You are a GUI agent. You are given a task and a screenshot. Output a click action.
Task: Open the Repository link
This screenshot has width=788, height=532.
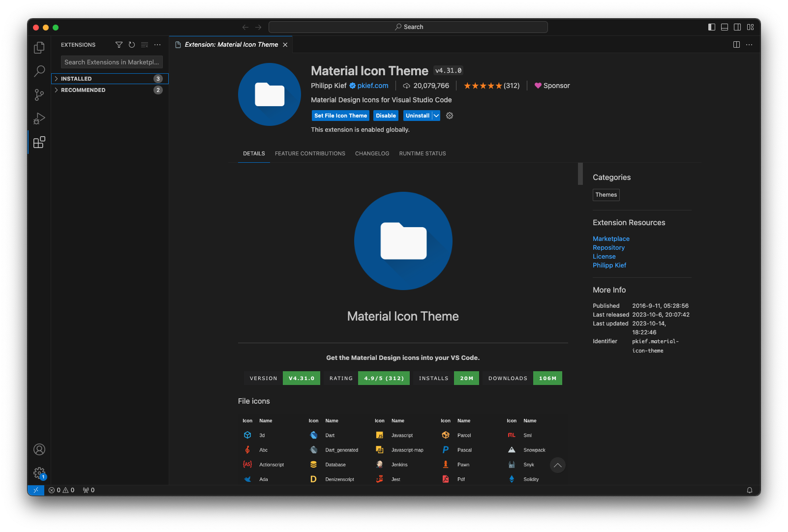click(x=608, y=247)
